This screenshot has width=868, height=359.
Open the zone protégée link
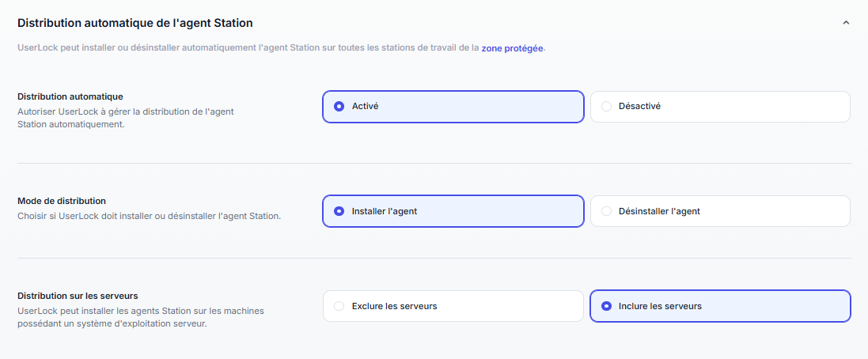pyautogui.click(x=512, y=48)
